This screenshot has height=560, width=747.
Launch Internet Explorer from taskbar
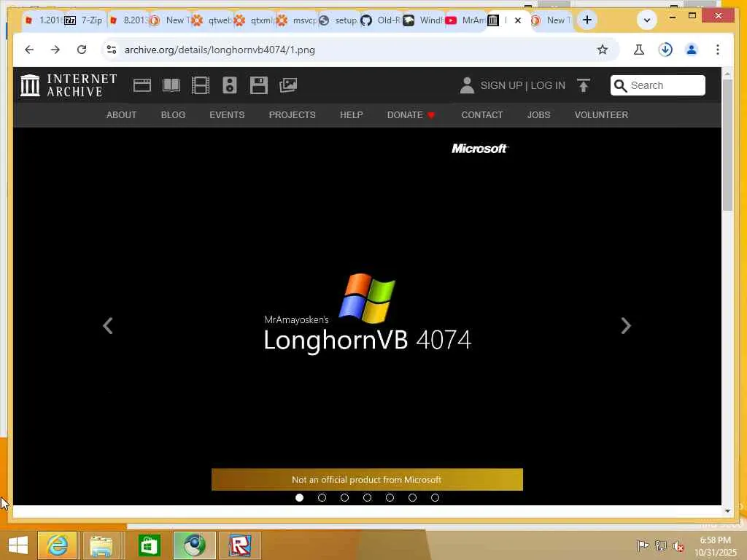(57, 545)
